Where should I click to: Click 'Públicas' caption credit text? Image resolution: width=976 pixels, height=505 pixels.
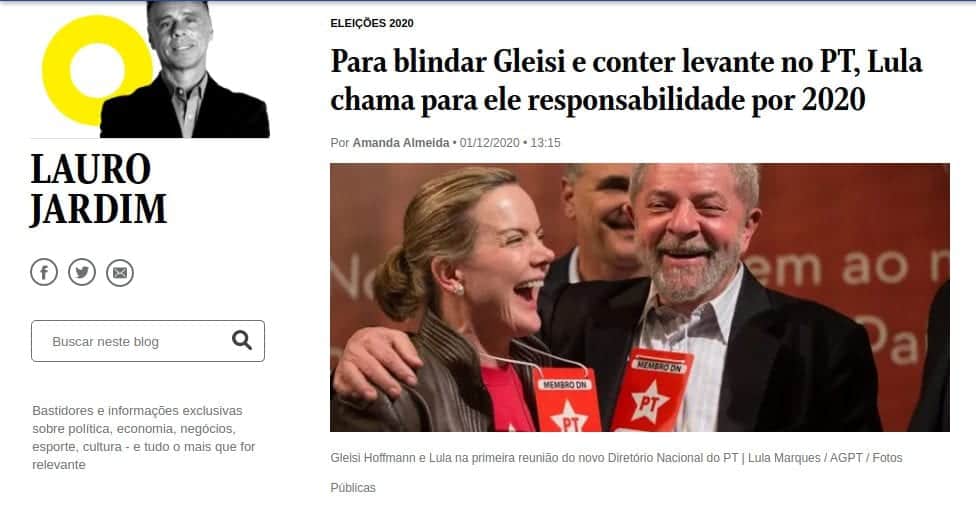click(x=353, y=488)
